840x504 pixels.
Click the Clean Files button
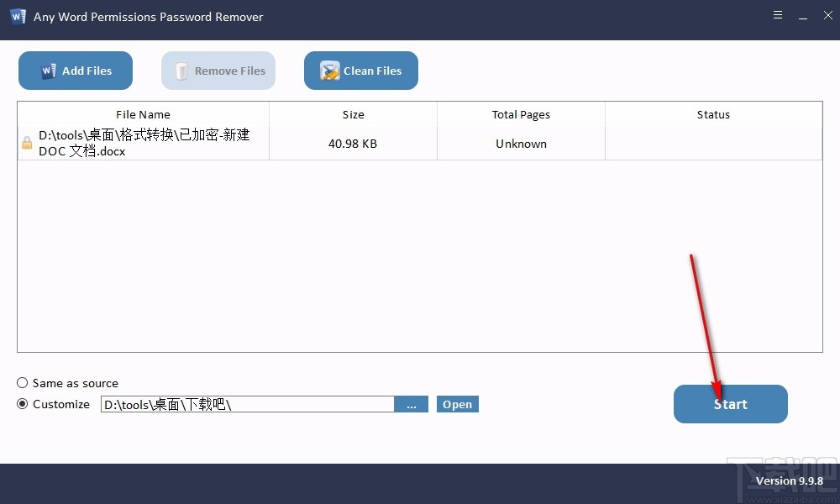(360, 71)
